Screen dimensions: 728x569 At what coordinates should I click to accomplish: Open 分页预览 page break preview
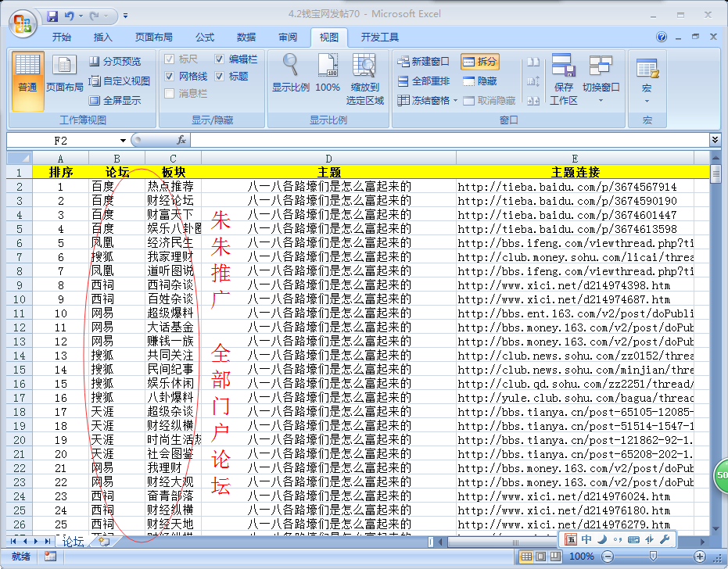pyautogui.click(x=115, y=61)
